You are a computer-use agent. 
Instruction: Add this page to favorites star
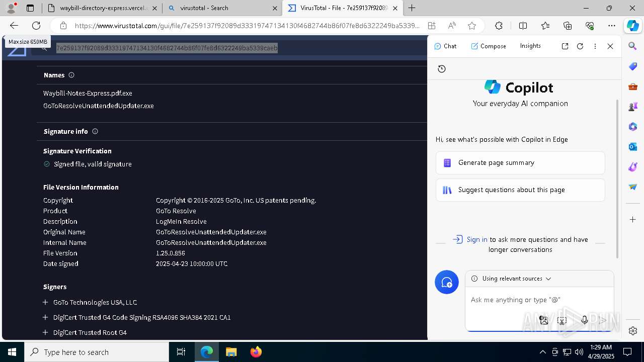pos(472,26)
